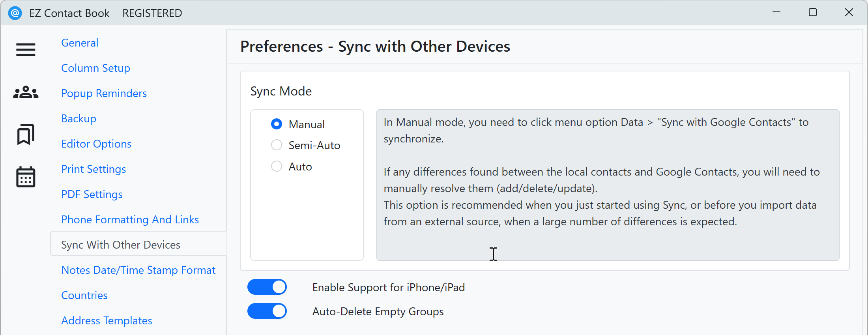This screenshot has height=335, width=868.
Task: Click the EZ Contact Book logo
Action: [x=15, y=13]
